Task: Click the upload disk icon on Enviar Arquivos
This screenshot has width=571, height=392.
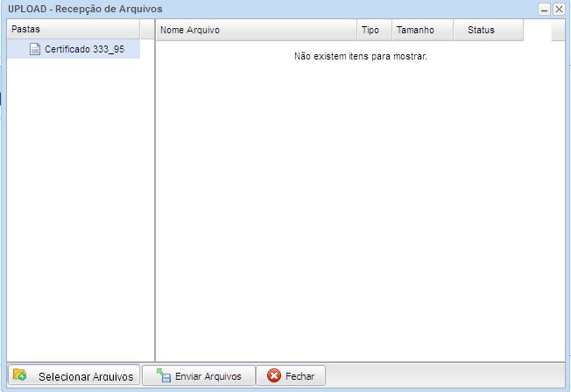Action: pos(163,375)
